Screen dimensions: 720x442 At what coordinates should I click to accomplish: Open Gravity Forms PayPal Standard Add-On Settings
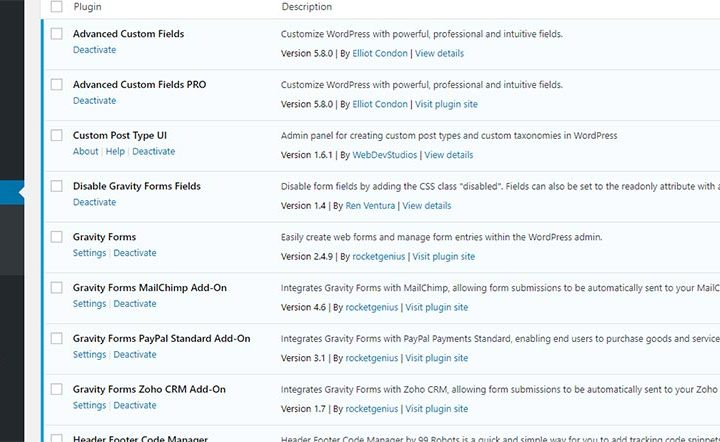[89, 354]
